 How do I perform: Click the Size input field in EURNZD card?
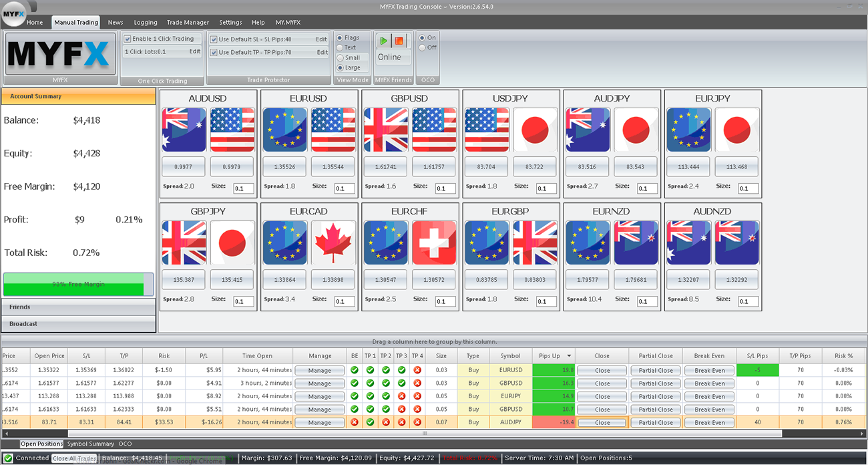coord(648,301)
